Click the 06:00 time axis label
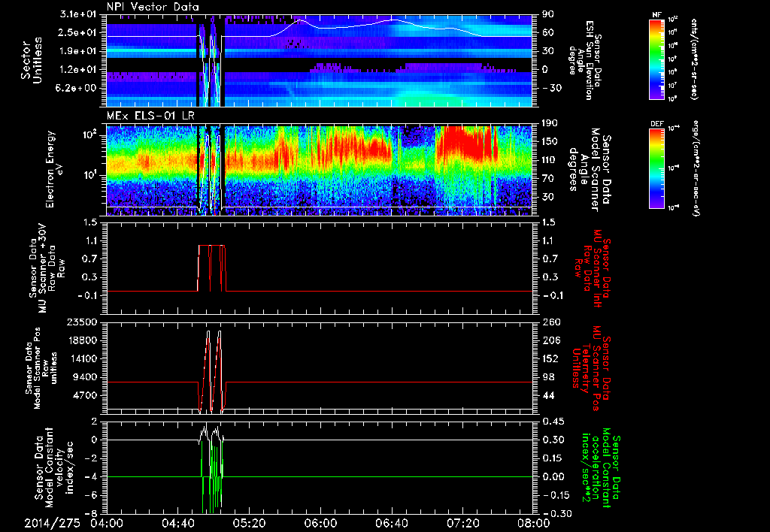The image size is (770, 532). point(320,522)
